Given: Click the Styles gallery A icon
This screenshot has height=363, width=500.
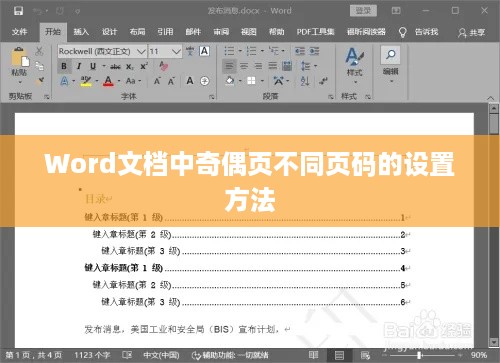Looking at the screenshot, I should pos(354,56).
